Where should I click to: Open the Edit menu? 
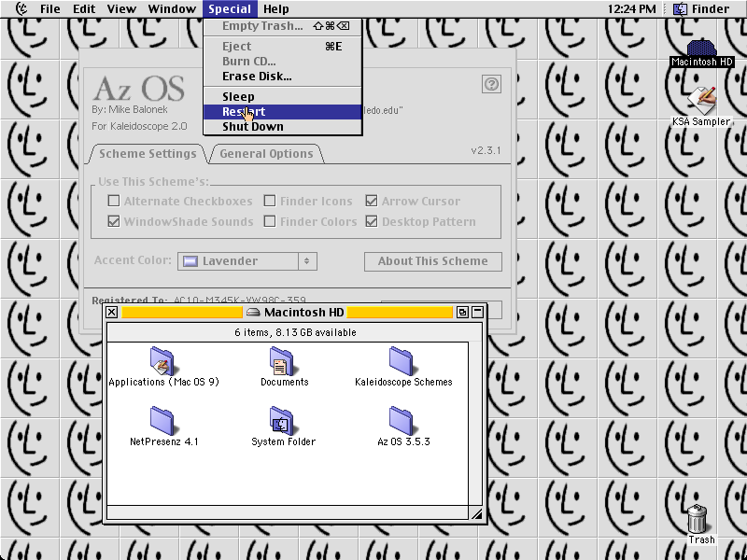[84, 8]
